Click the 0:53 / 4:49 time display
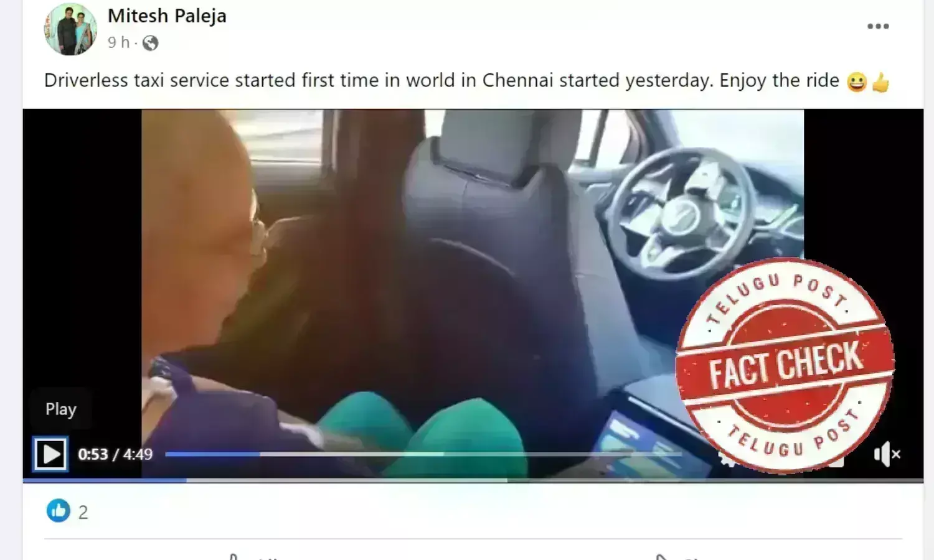Image resolution: width=934 pixels, height=560 pixels. tap(115, 454)
